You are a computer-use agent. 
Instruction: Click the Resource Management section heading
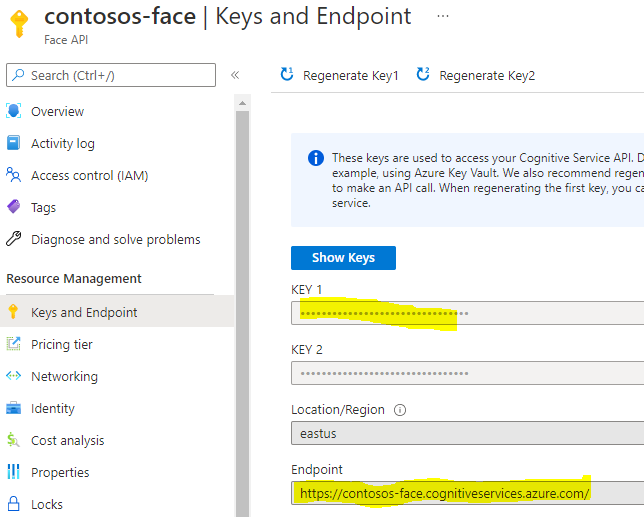pos(74,278)
